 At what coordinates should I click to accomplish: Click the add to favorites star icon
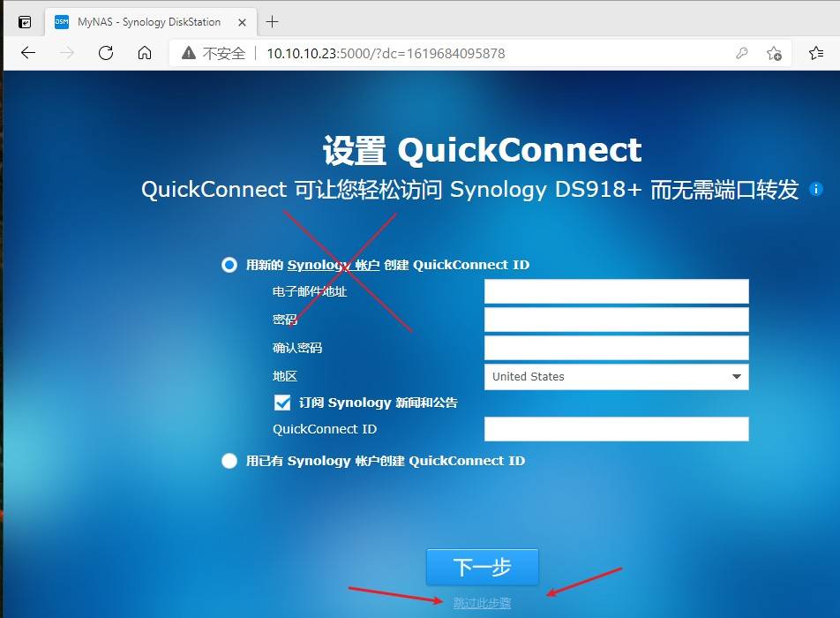pyautogui.click(x=774, y=54)
